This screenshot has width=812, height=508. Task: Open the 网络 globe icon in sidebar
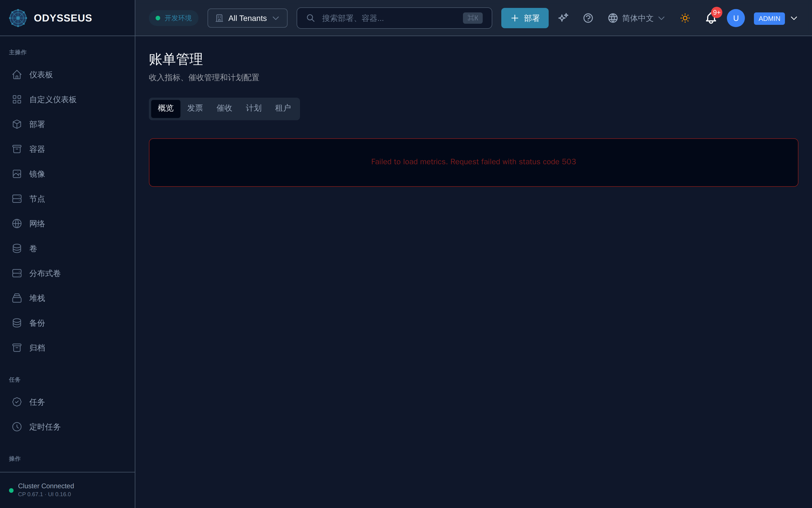[17, 224]
